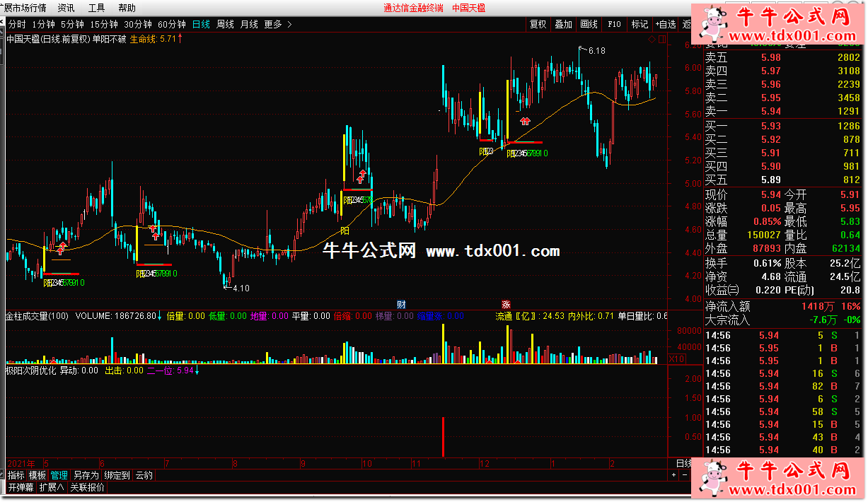The image size is (868, 502).
Task: Click the 涨 marker on the time axis
Action: pyautogui.click(x=507, y=304)
